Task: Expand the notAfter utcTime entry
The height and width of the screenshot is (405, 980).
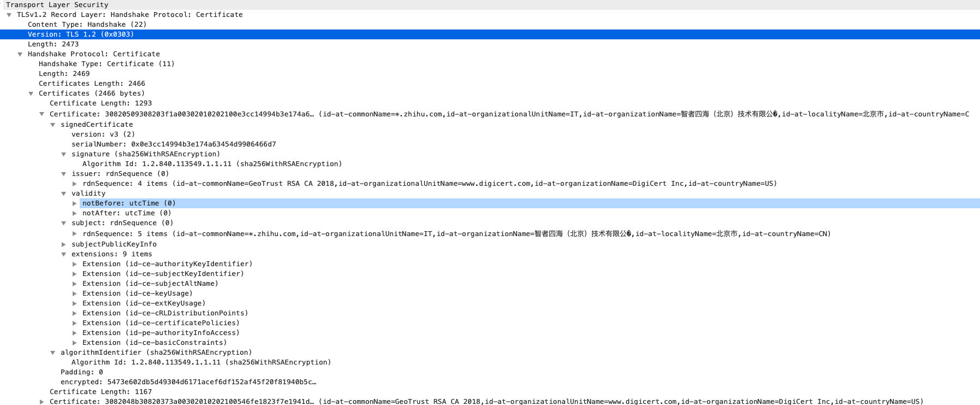Action: click(74, 213)
